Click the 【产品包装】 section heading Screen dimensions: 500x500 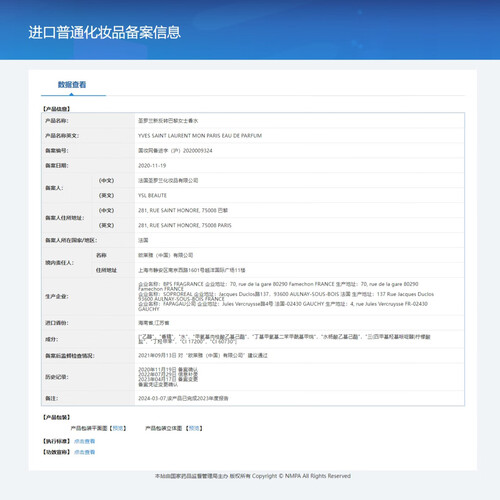pos(56,417)
